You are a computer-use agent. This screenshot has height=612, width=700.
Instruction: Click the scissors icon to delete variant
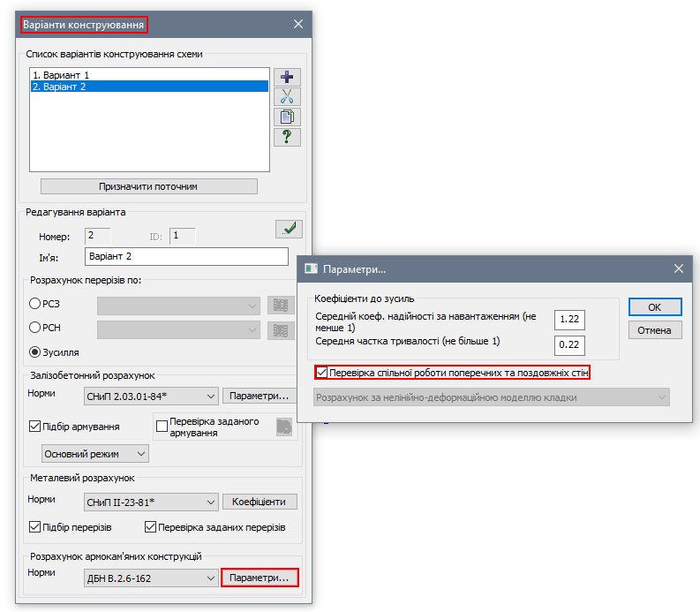point(286,97)
